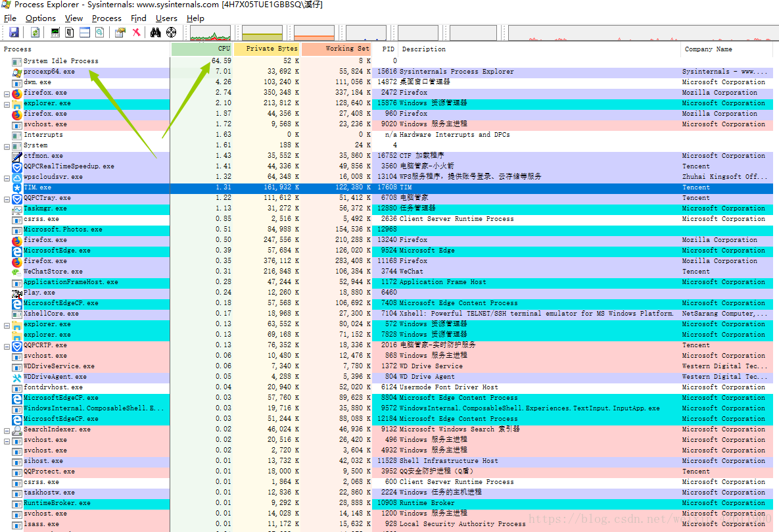Click the CPU usage mini graph

pos(210,33)
